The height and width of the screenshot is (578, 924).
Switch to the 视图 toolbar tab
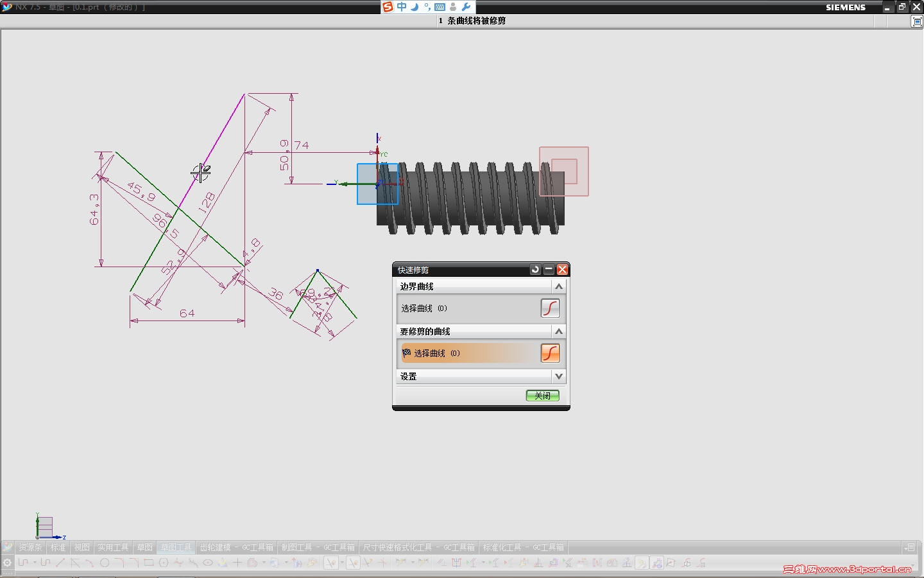81,547
